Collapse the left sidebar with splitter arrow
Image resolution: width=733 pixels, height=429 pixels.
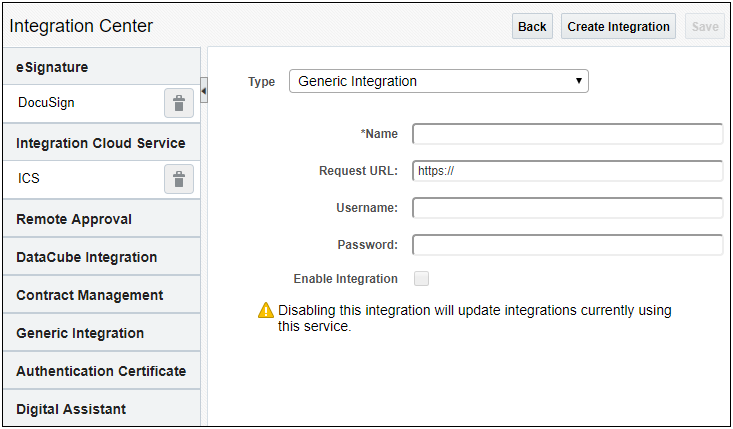coord(204,90)
